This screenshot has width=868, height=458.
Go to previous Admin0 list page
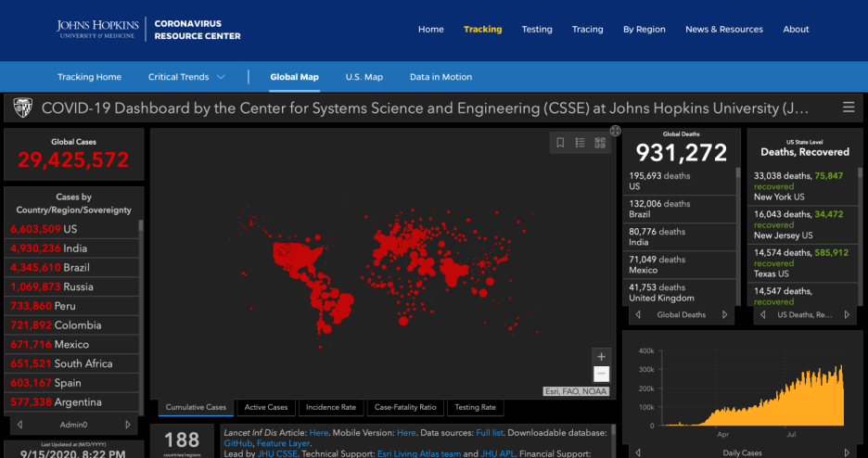point(19,425)
